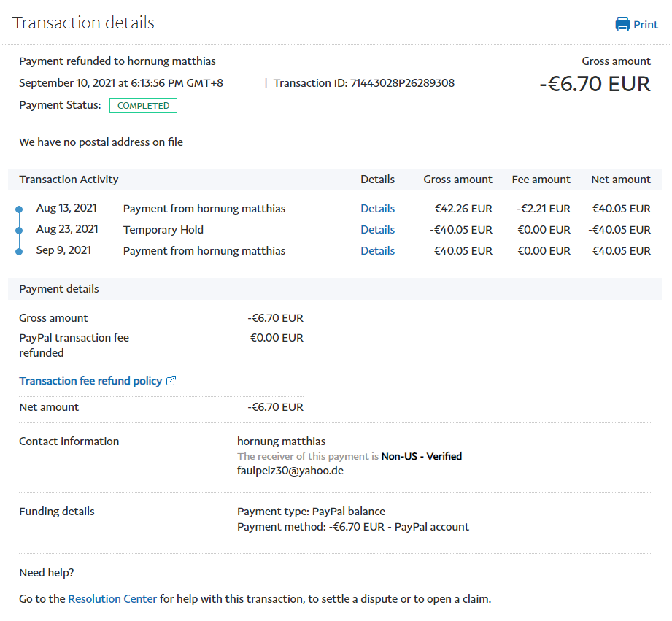Click the printer icon
672x621 pixels.
622,25
